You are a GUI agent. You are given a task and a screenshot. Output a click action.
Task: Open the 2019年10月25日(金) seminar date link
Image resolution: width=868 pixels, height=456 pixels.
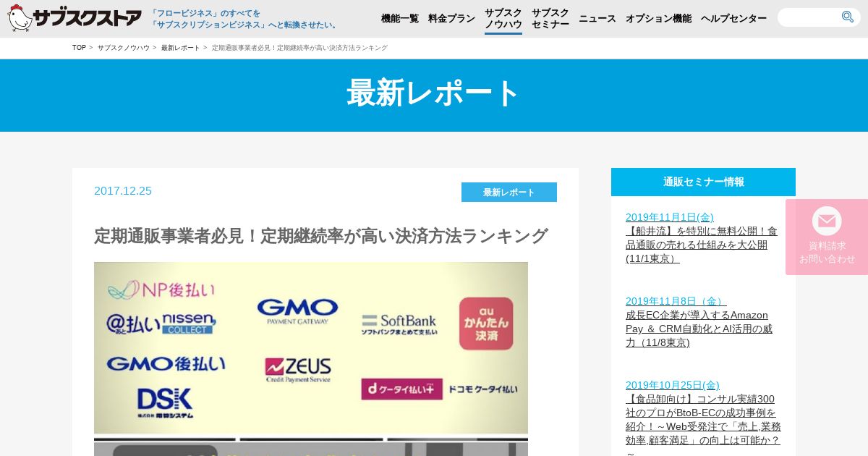click(x=673, y=385)
